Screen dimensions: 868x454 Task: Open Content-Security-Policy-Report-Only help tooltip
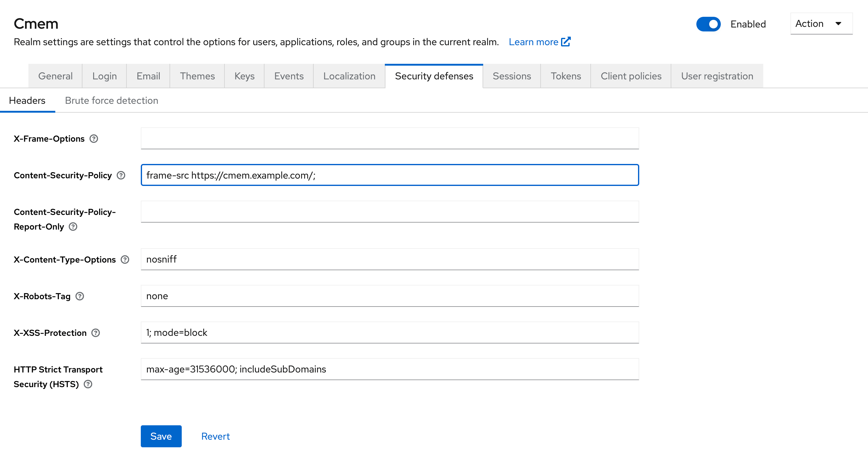click(73, 227)
